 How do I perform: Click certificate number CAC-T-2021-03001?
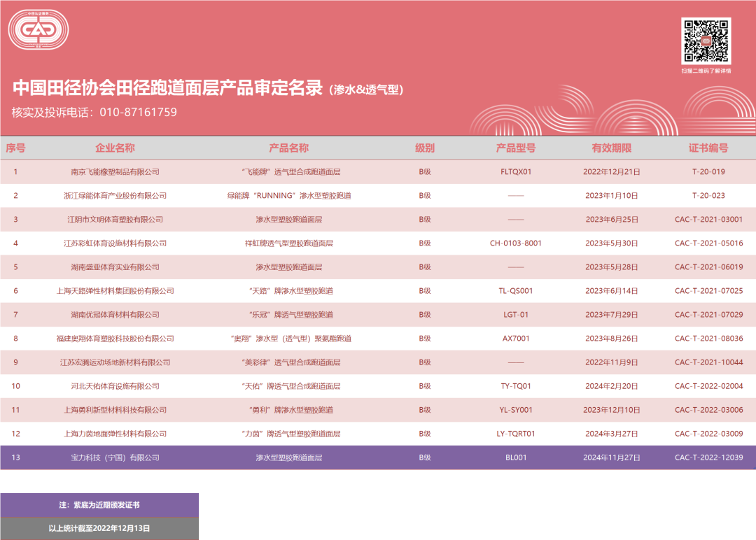(708, 220)
